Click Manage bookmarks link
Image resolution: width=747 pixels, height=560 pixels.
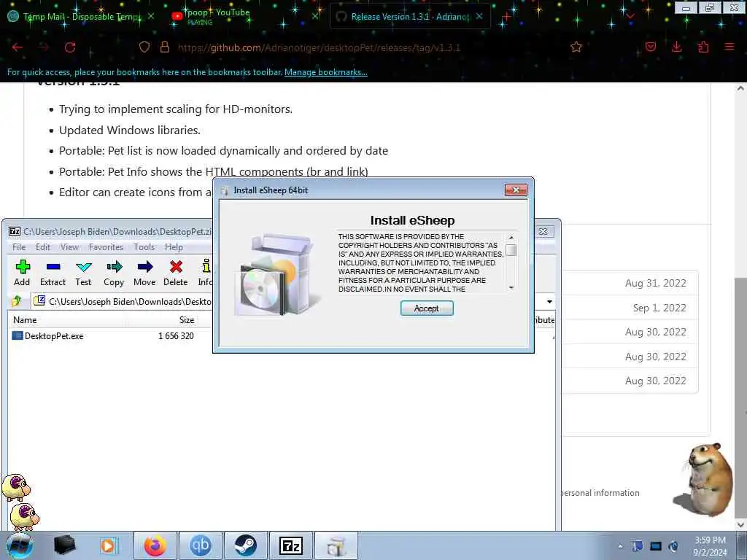click(326, 72)
